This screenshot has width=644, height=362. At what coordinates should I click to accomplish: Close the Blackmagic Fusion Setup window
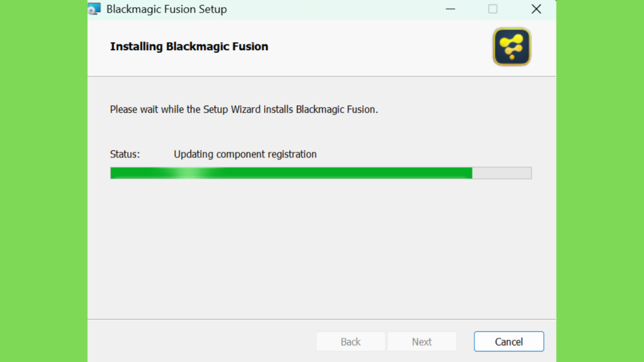[536, 9]
